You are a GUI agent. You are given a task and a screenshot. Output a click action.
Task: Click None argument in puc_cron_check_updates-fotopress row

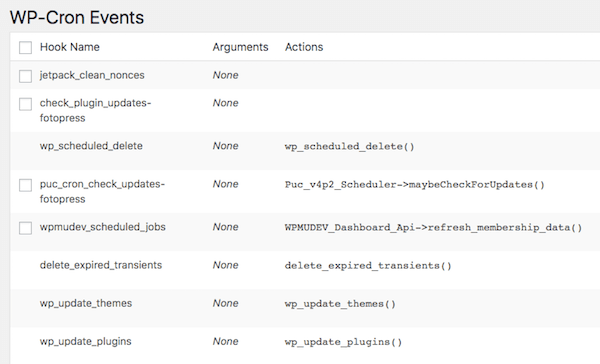(x=225, y=184)
